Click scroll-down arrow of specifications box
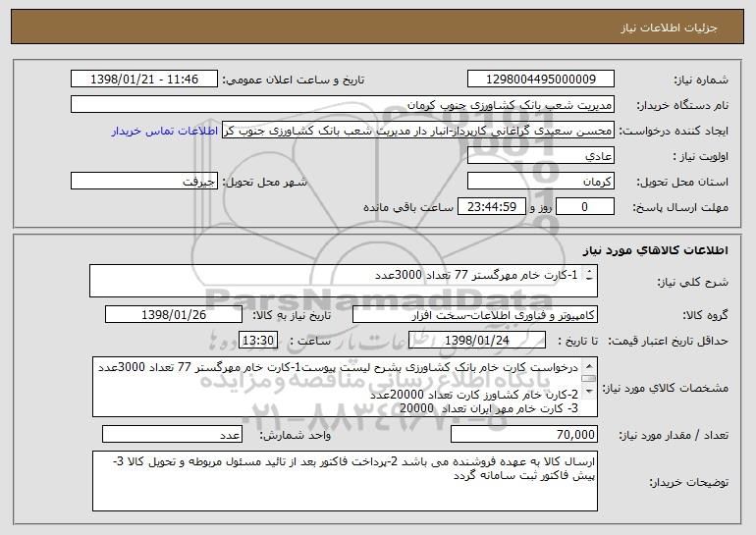 (x=589, y=392)
